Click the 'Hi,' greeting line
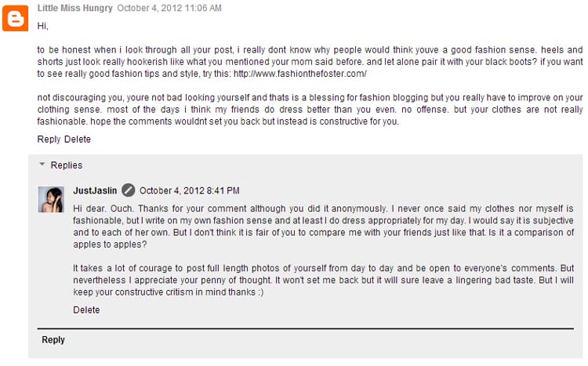The image size is (588, 366). [x=43, y=26]
